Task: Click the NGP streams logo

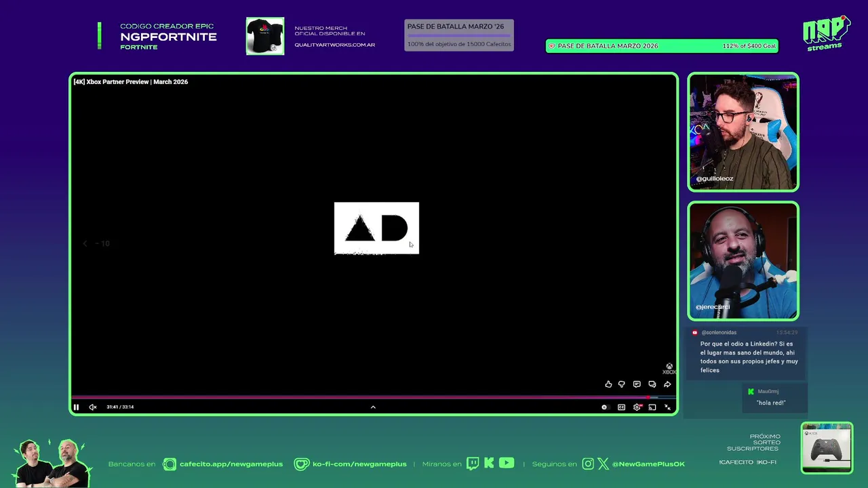Action: pos(826,33)
